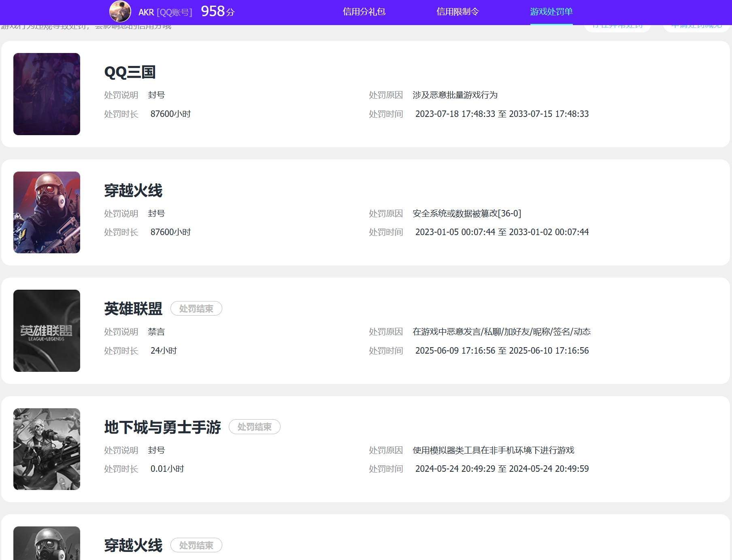Click the 英雄联盟 game title
The width and height of the screenshot is (732, 560).
133,309
